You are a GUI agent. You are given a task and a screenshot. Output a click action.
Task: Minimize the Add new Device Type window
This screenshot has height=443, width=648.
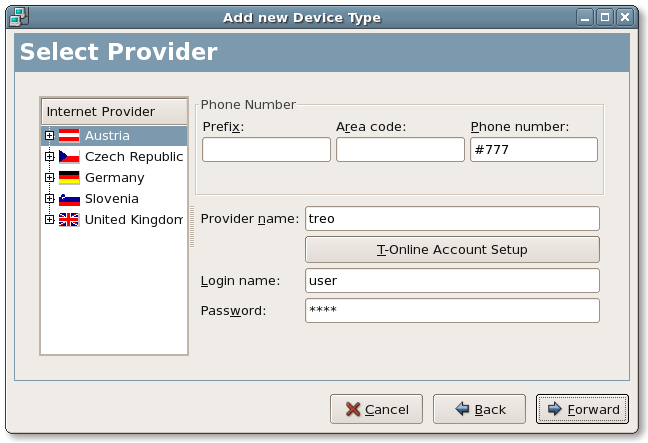(x=585, y=18)
